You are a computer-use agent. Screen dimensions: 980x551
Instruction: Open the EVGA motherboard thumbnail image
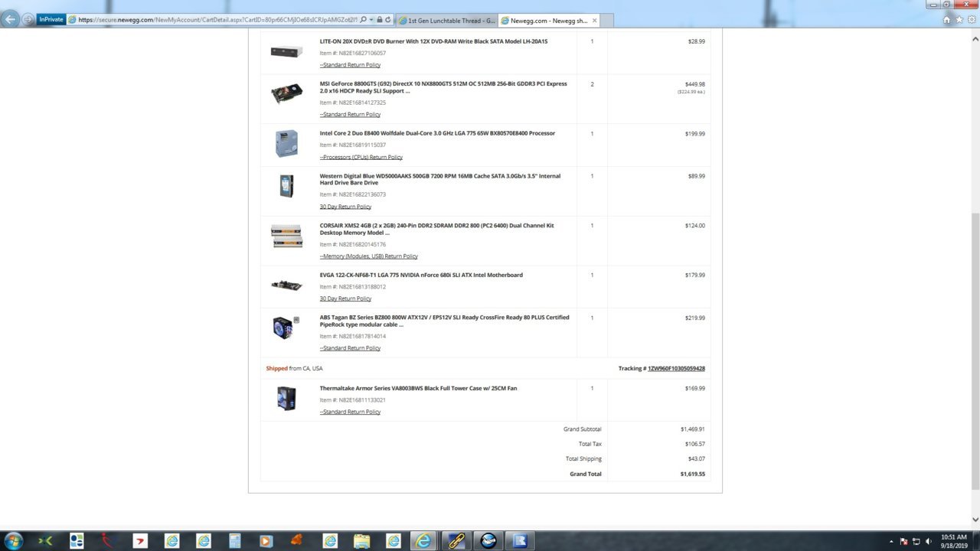point(286,285)
